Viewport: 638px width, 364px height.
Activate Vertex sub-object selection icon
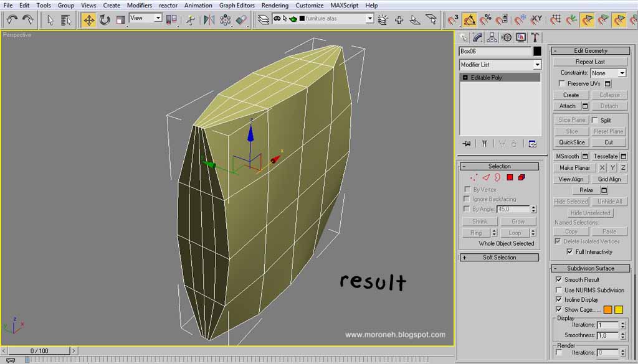474,177
